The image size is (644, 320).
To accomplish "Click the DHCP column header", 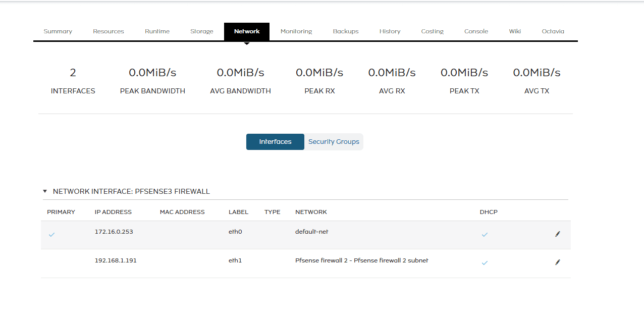I will [489, 212].
